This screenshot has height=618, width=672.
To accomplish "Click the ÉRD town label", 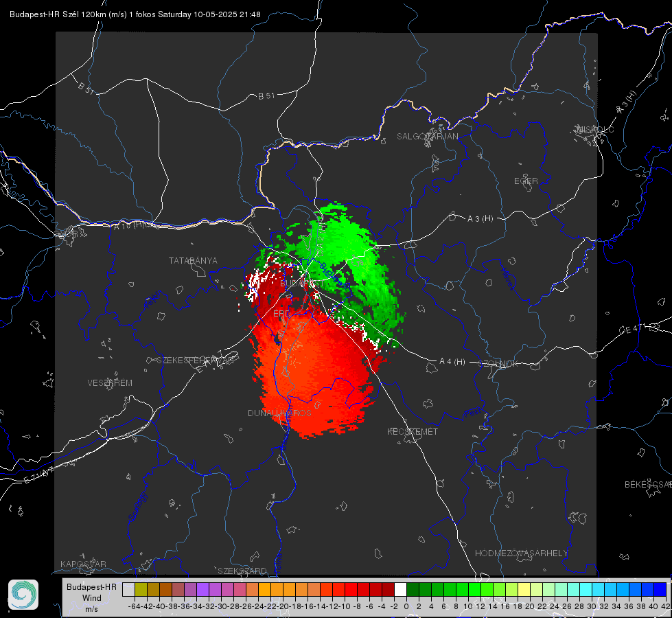I will (281, 314).
